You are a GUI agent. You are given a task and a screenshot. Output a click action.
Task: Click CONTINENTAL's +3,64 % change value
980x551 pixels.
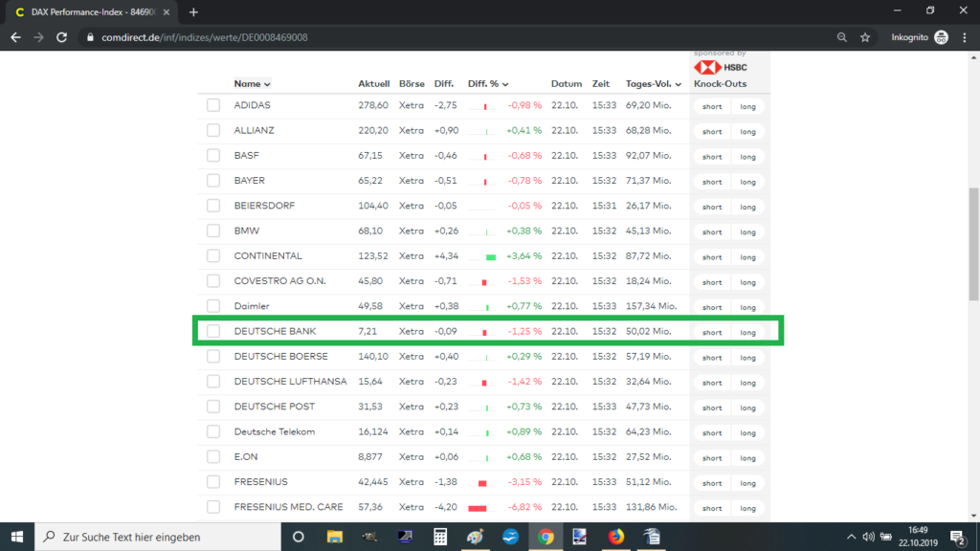click(x=523, y=256)
